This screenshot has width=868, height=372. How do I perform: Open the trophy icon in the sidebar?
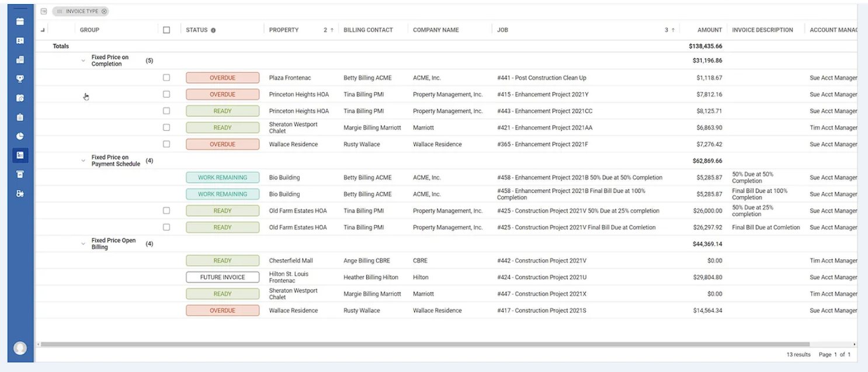(20, 78)
